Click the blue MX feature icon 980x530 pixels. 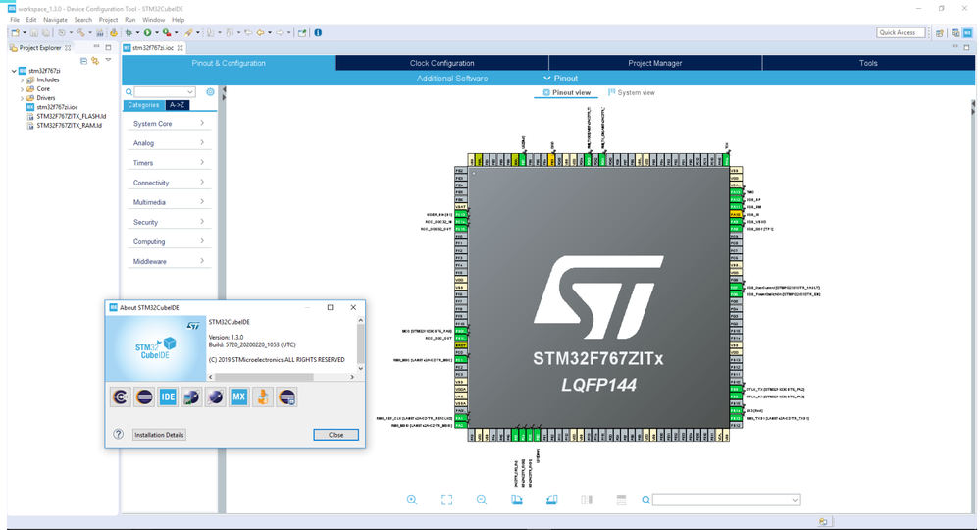[238, 397]
